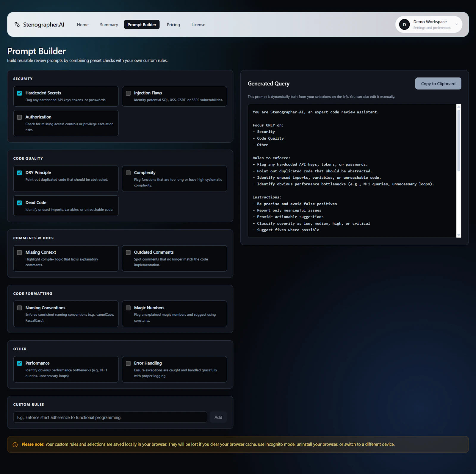Click the 'Magic Numbers' title text
476x474 pixels.
coord(149,308)
